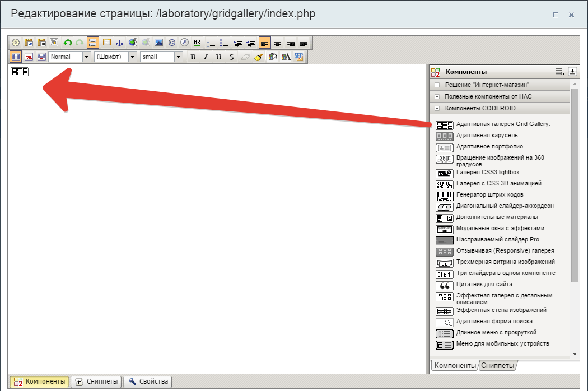This screenshot has height=391, width=588.
Task: Click the components panel vertical scrollbar
Action: click(575, 185)
